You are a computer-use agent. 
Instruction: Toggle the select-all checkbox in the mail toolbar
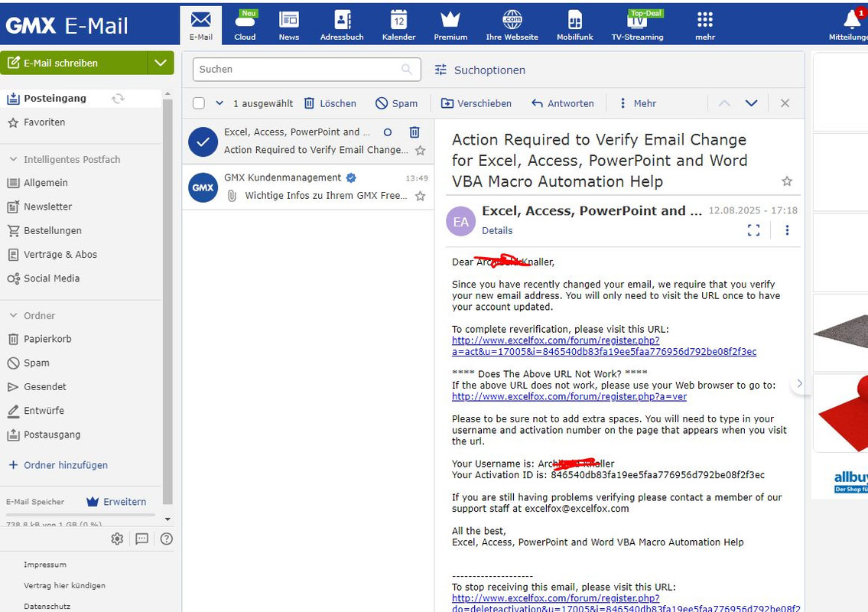click(x=199, y=103)
